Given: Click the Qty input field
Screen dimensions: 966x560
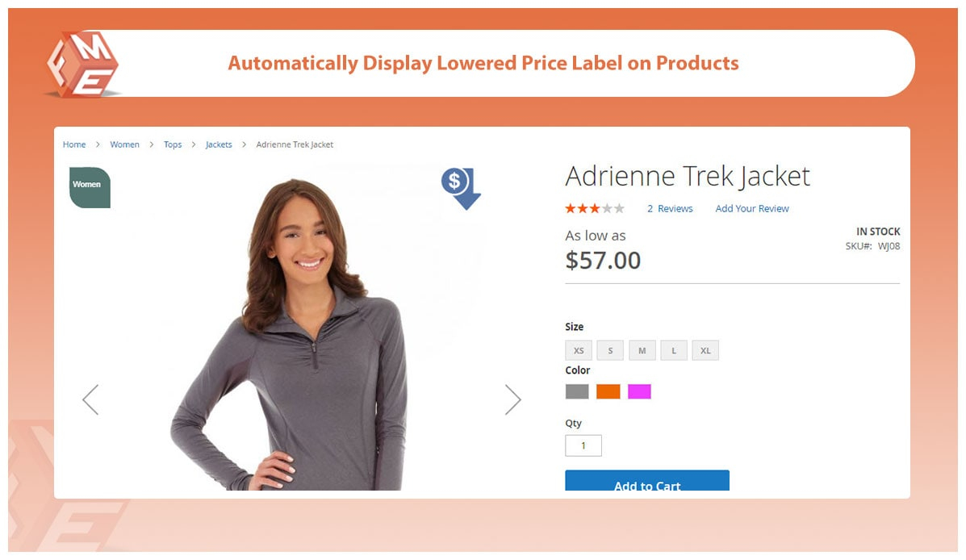Looking at the screenshot, I should point(583,445).
